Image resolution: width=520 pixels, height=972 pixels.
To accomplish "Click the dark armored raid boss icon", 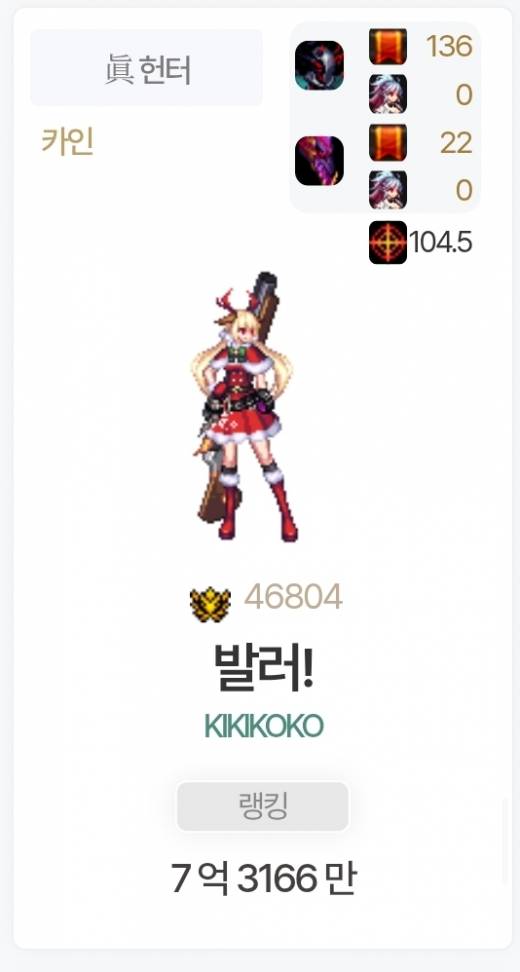I will [x=319, y=65].
